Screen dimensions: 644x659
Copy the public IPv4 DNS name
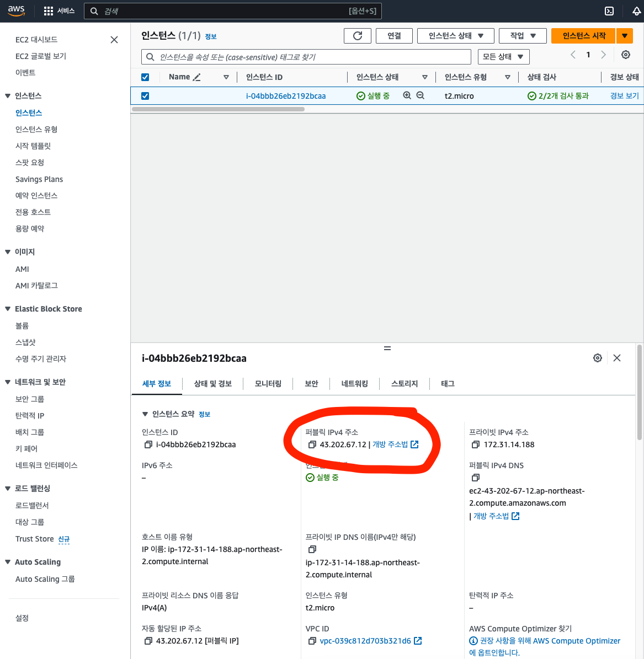(x=476, y=478)
